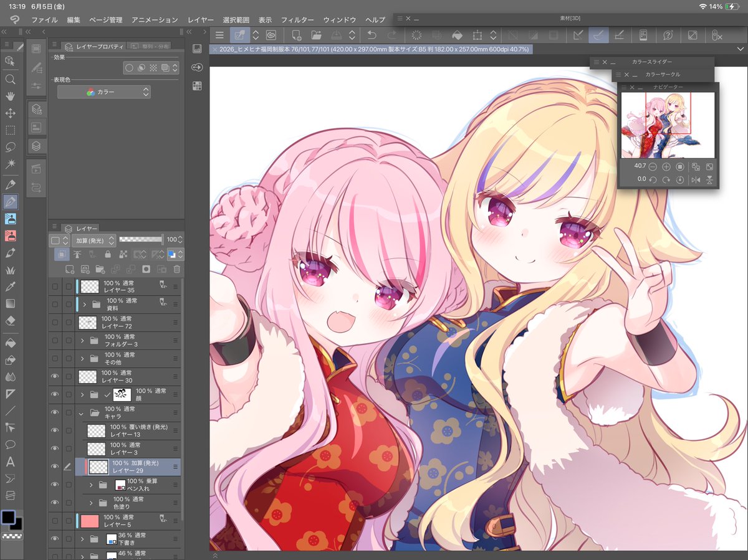748x560 pixels.
Task: Show レイヤー 35 by its visibility box
Action: [55, 286]
